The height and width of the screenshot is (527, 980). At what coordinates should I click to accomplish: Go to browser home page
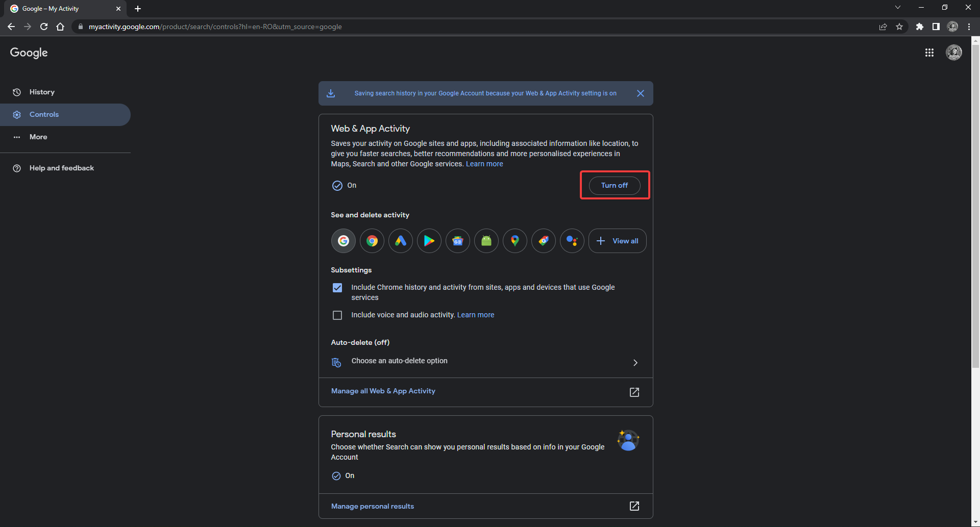60,27
